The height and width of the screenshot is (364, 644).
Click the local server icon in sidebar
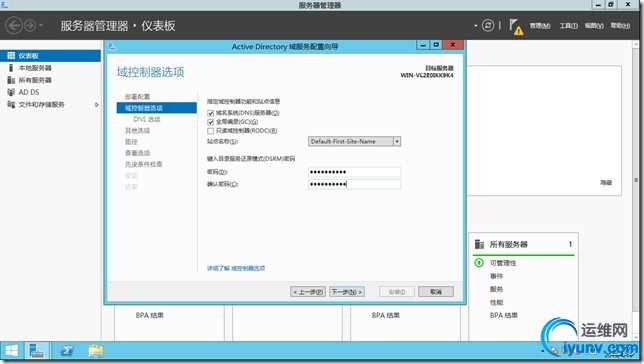[x=11, y=68]
